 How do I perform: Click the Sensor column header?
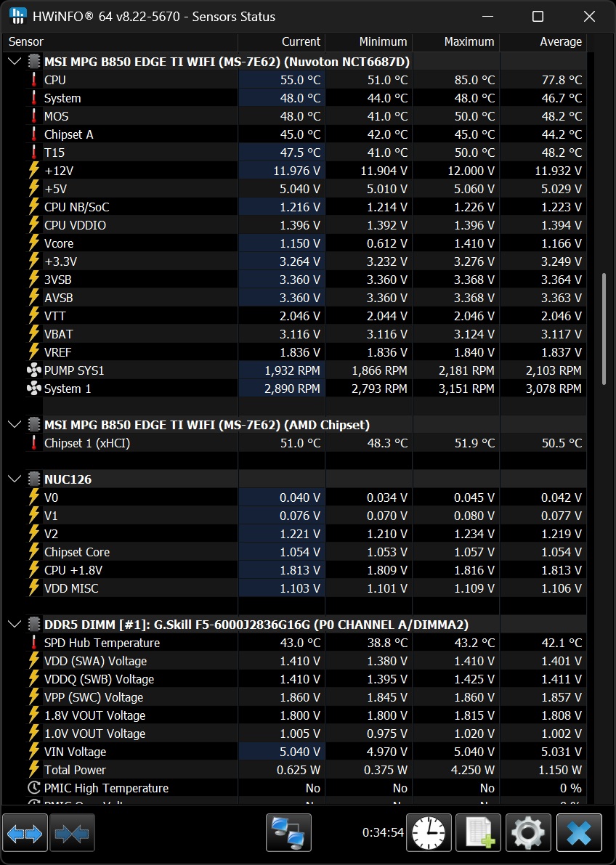point(26,42)
